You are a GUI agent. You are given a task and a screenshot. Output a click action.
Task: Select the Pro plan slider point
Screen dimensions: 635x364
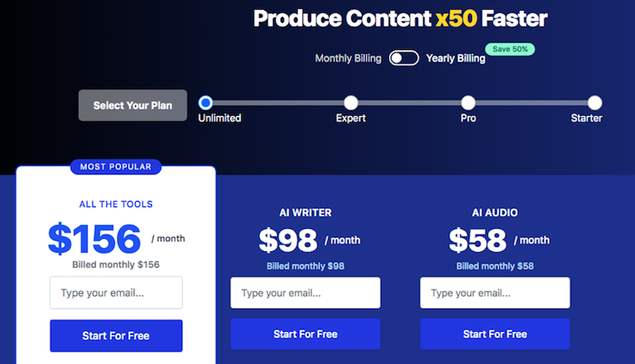(x=468, y=103)
